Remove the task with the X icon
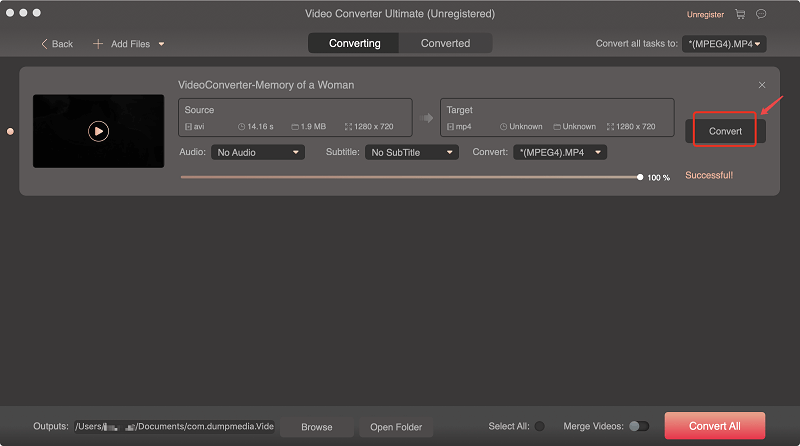 (762, 86)
